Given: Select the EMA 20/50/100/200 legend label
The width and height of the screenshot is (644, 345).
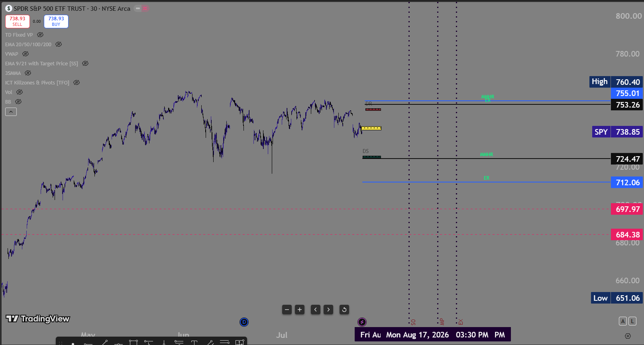Looking at the screenshot, I should [x=28, y=44].
